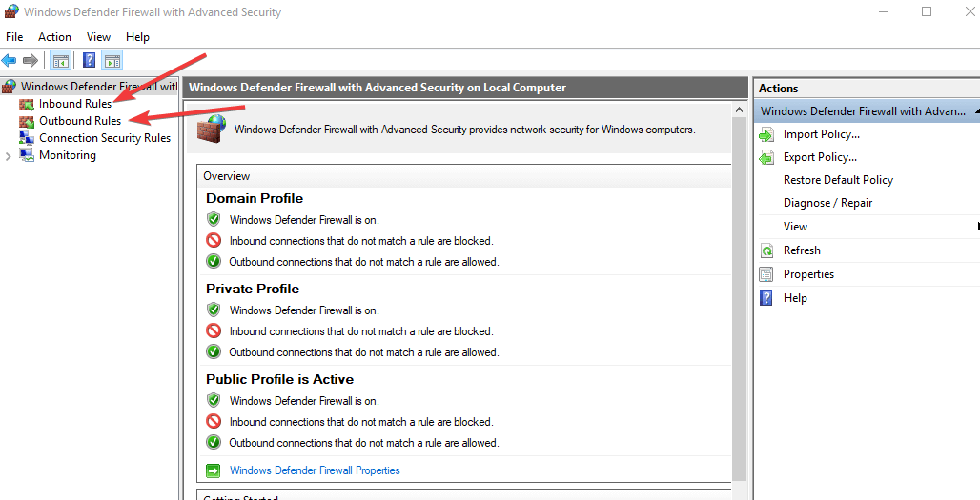
Task: Maximize the firewall window
Action: pyautogui.click(x=927, y=11)
